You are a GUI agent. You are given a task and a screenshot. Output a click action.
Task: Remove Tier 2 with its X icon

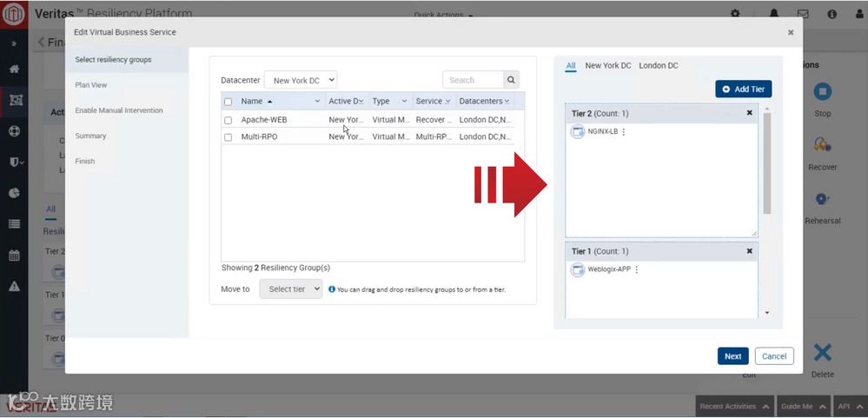[x=750, y=113]
